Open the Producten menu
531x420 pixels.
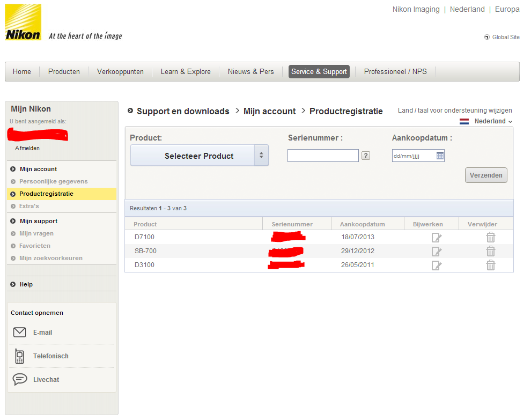(64, 71)
